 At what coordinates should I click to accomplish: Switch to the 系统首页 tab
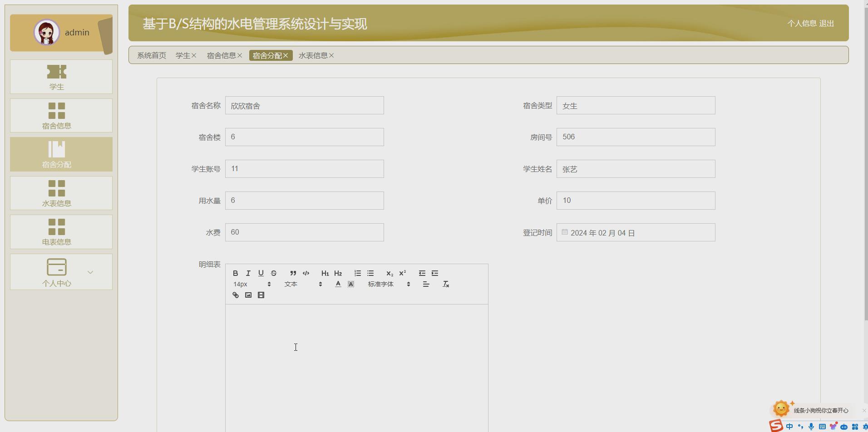(152, 55)
